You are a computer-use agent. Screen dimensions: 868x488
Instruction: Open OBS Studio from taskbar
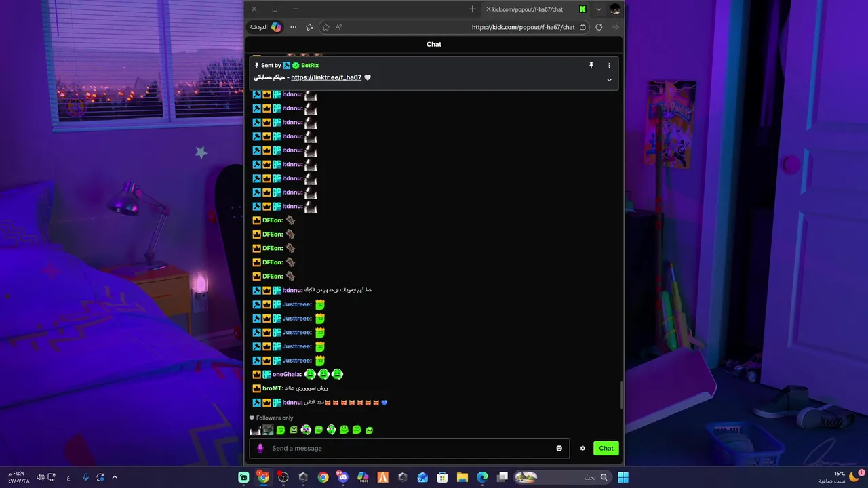pyautogui.click(x=283, y=477)
